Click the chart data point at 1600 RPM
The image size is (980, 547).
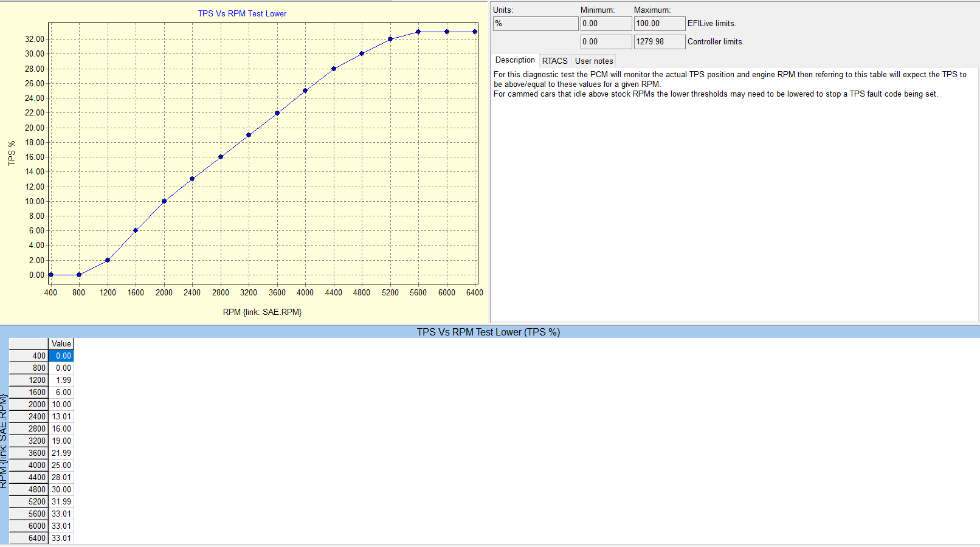[136, 230]
